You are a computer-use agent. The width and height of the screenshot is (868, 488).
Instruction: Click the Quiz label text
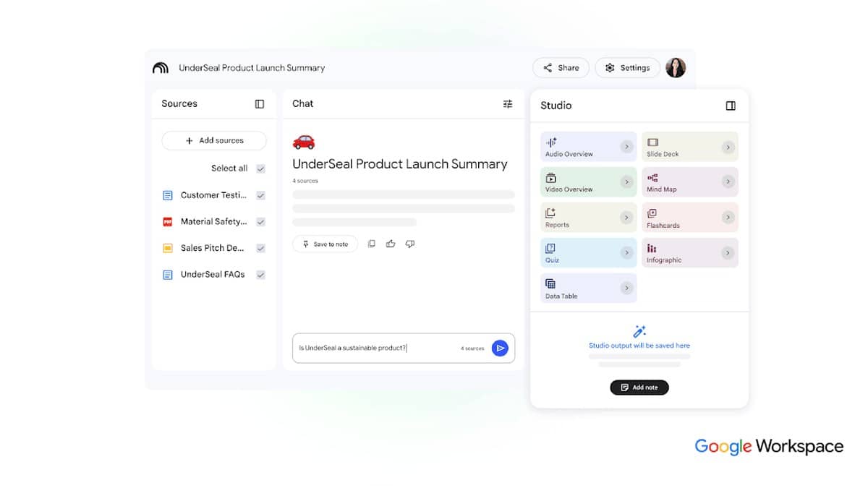[x=552, y=260]
